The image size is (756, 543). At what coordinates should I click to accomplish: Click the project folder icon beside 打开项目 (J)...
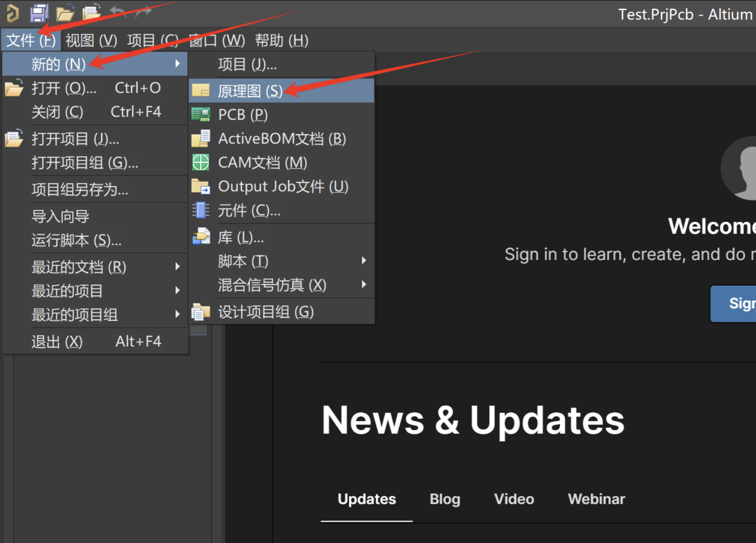pos(14,138)
